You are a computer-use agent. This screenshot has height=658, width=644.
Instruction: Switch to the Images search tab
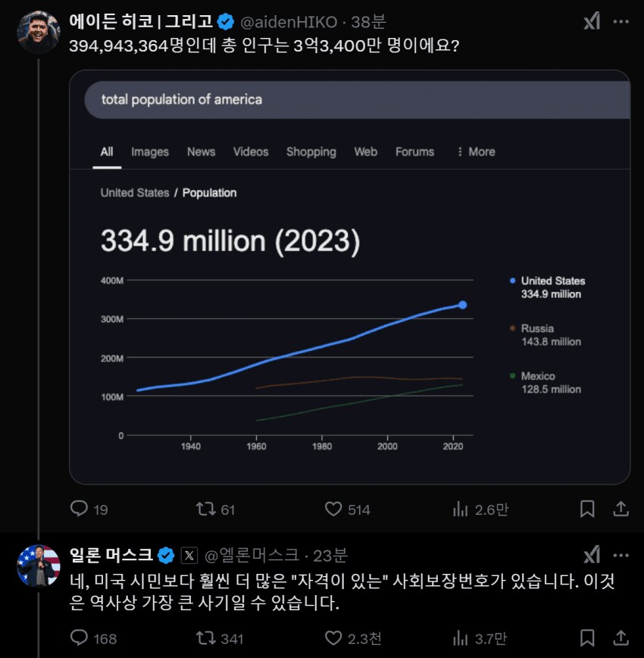(149, 152)
